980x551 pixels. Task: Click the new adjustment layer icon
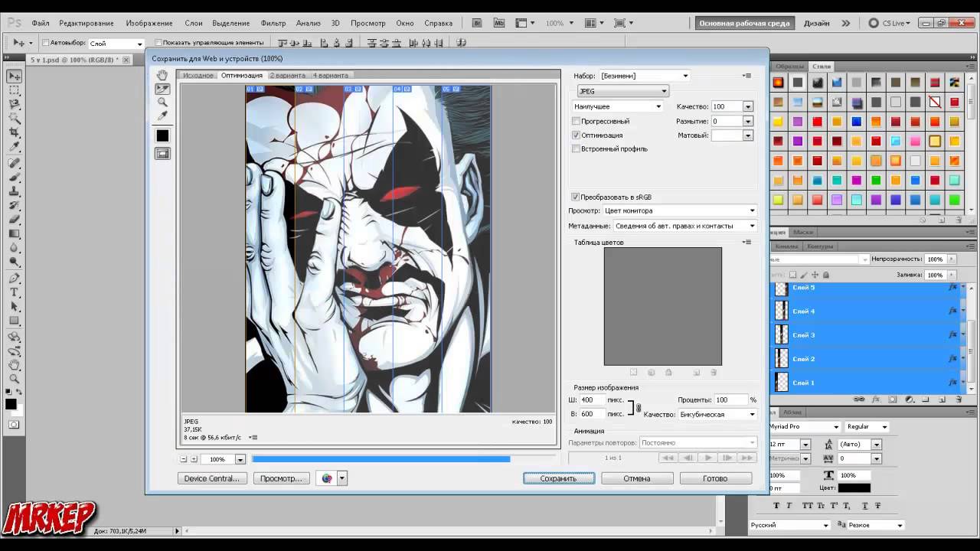(x=910, y=399)
